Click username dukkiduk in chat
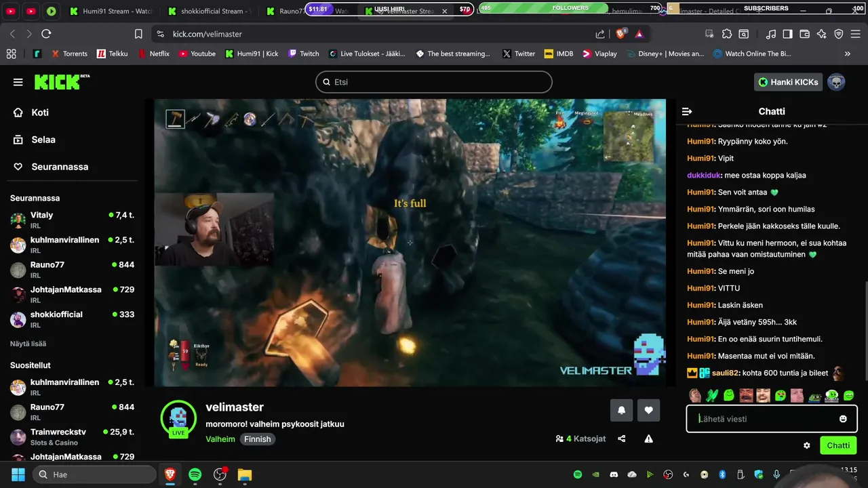868x488 pixels. [704, 175]
